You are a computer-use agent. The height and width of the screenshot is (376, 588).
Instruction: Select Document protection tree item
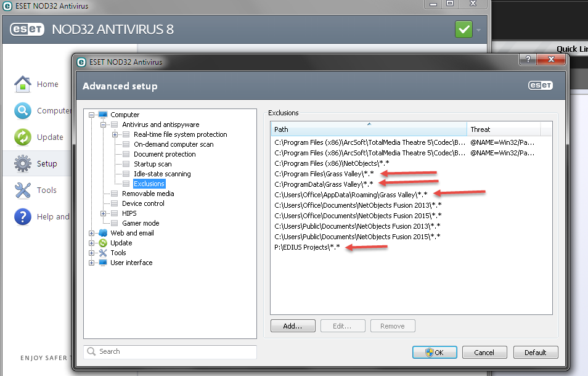[165, 154]
